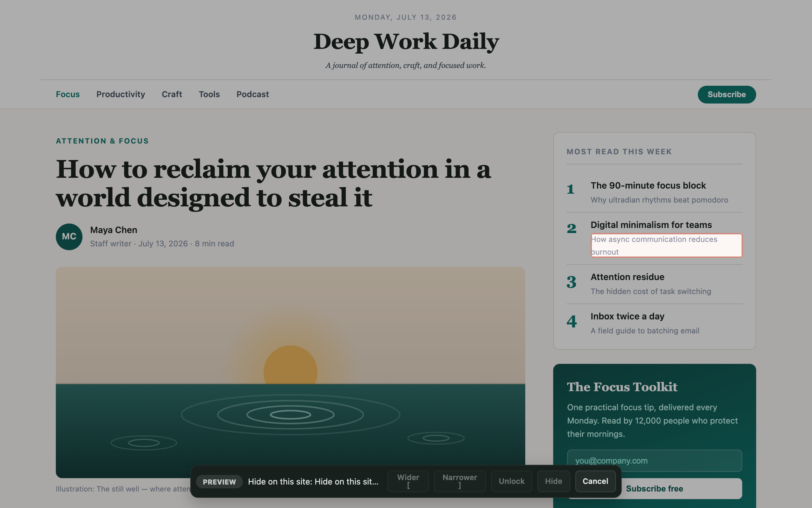
Task: Click the journal tagline under the title
Action: pos(406,65)
